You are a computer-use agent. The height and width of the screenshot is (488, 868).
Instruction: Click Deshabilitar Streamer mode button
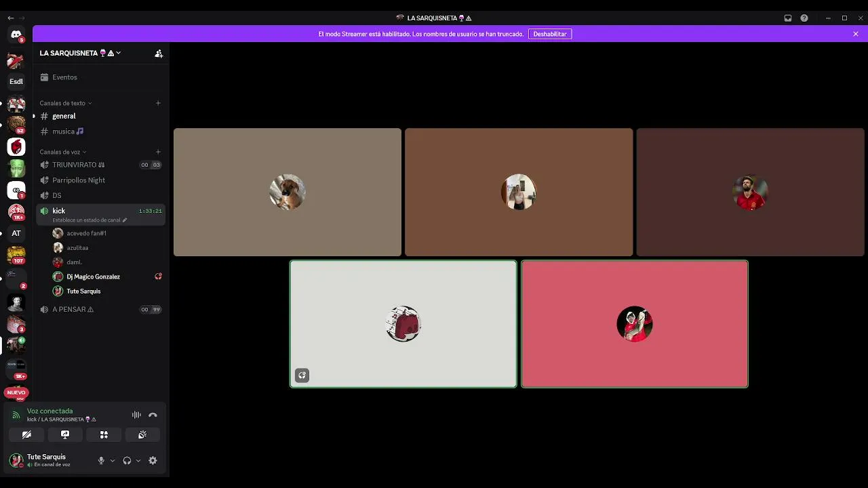pos(550,34)
